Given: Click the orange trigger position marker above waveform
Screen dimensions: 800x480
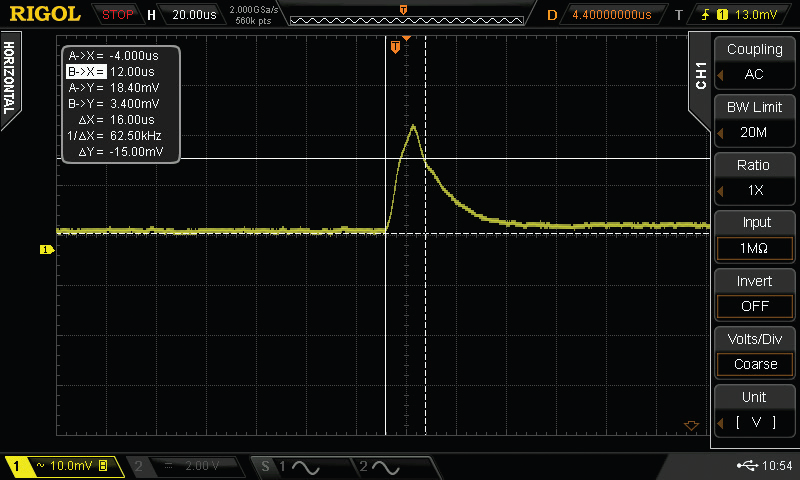Looking at the screenshot, I should pyautogui.click(x=396, y=46).
